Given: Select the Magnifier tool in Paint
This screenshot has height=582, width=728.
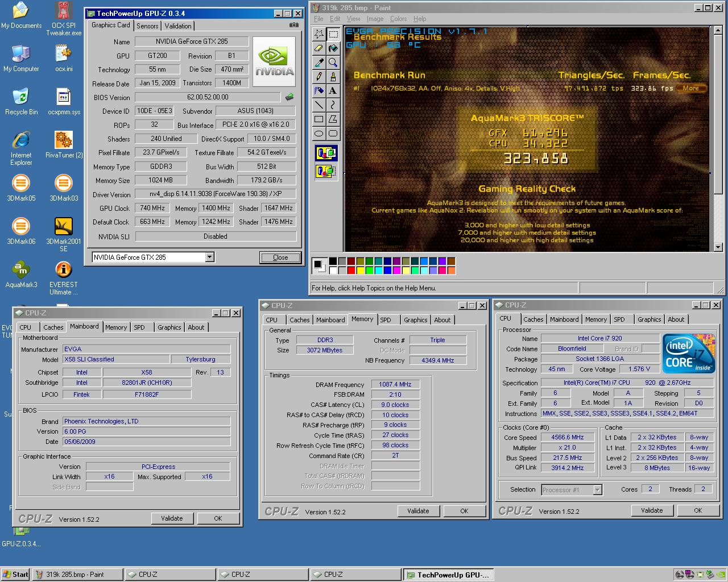Looking at the screenshot, I should pyautogui.click(x=333, y=63).
